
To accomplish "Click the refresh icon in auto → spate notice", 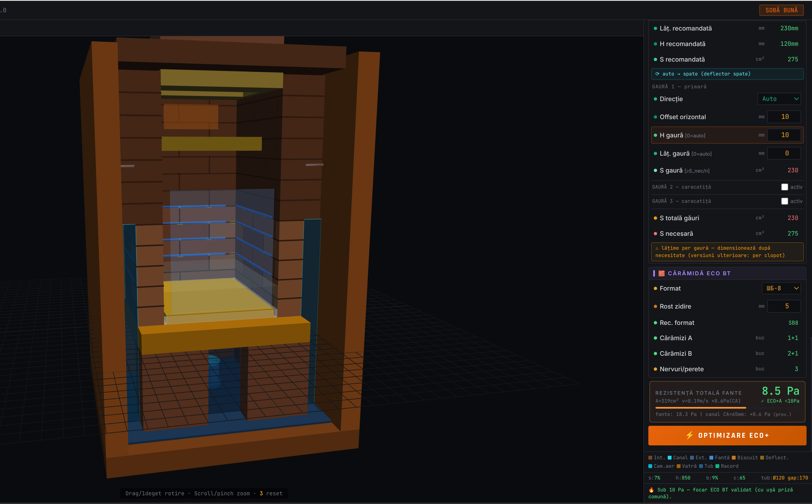I will [657, 74].
